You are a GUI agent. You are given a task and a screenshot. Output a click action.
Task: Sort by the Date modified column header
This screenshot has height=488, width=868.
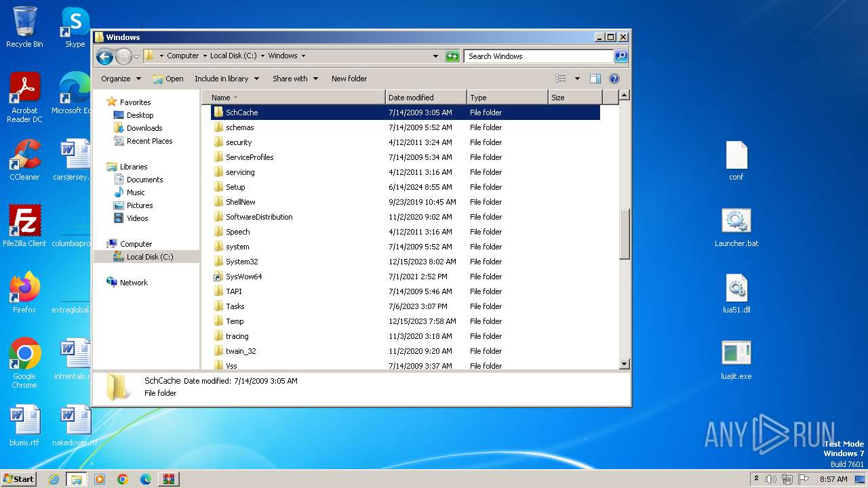pyautogui.click(x=426, y=98)
